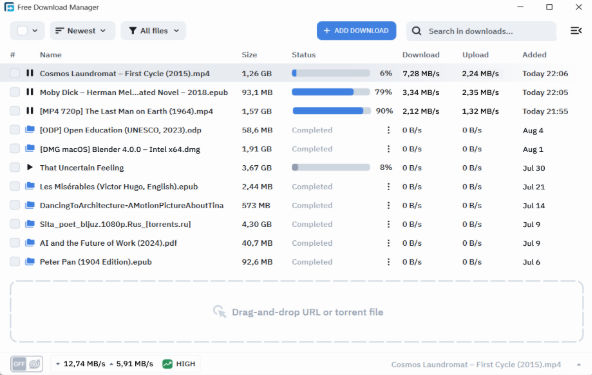Click the search magnifier icon
Screen dimensions: 592x375
(416, 31)
